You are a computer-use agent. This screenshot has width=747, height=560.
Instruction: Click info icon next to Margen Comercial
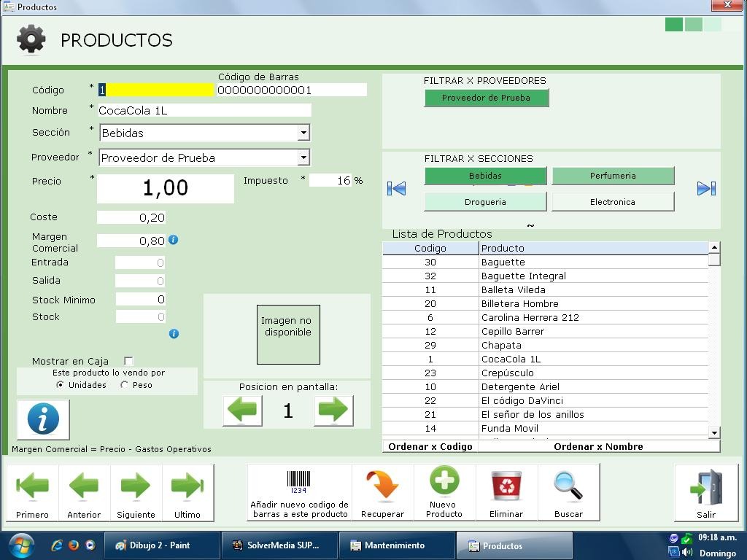coord(174,239)
